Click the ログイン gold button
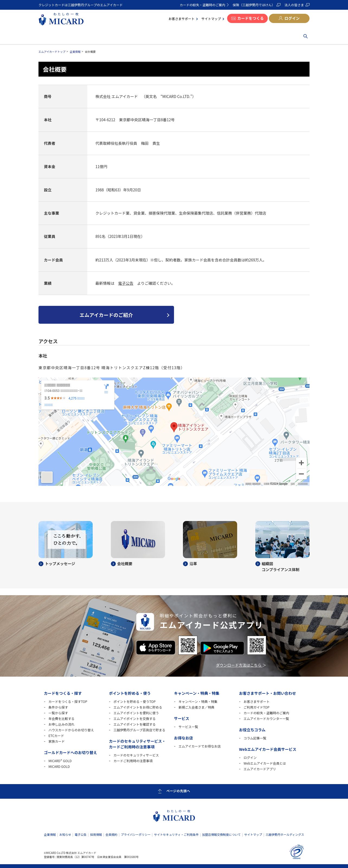 (x=289, y=18)
